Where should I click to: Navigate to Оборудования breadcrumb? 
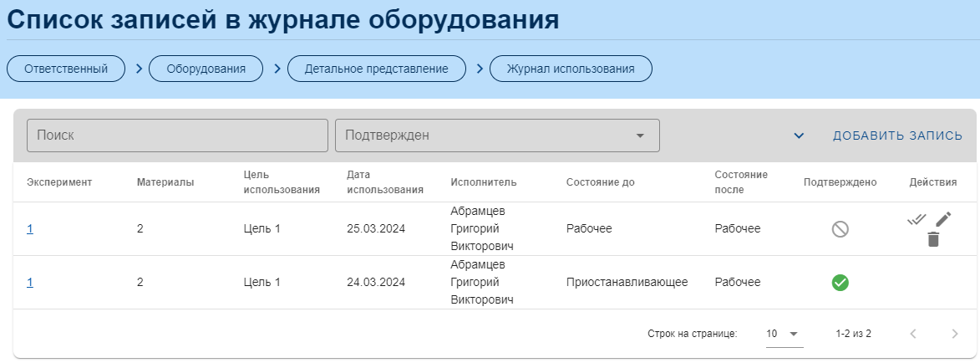click(206, 69)
